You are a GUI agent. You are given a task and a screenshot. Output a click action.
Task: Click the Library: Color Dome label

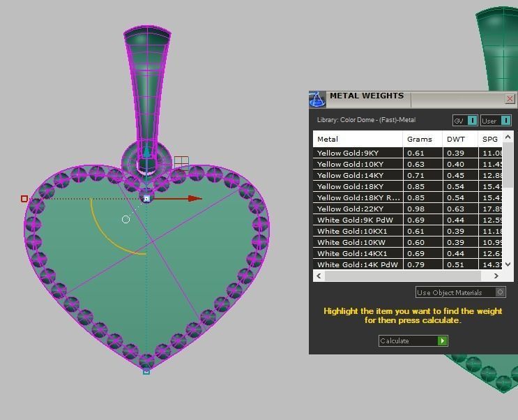point(366,120)
